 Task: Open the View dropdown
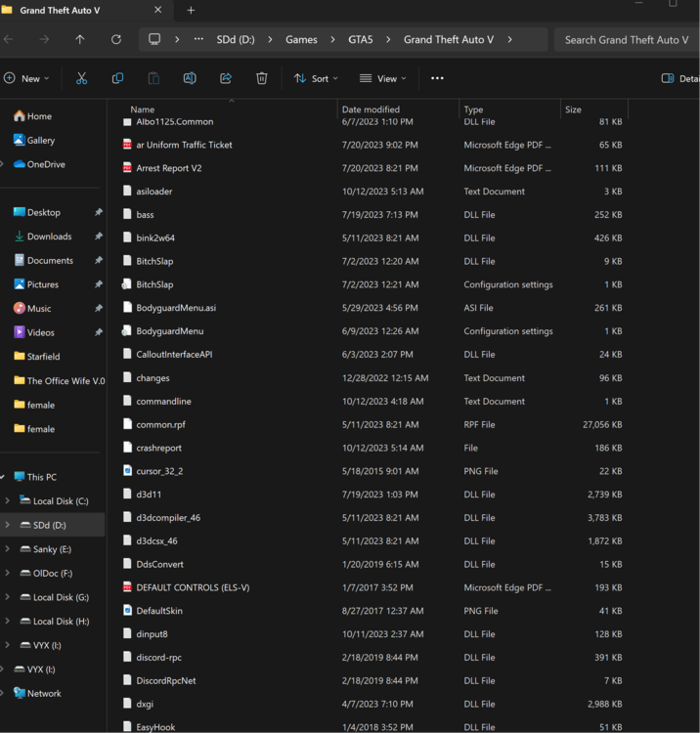click(x=382, y=78)
